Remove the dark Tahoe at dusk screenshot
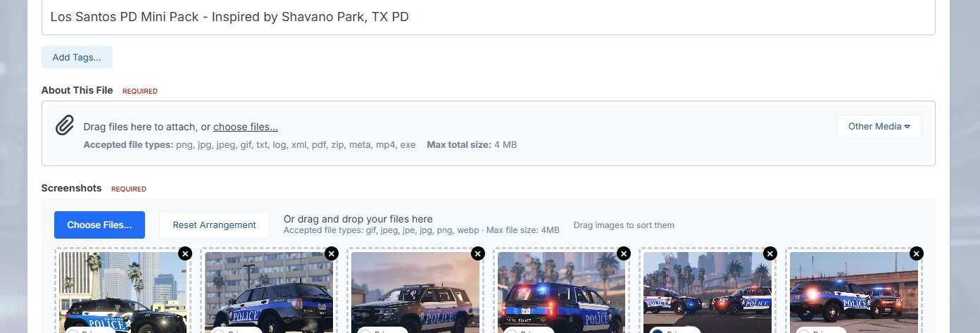The image size is (980, 333). coord(477,253)
